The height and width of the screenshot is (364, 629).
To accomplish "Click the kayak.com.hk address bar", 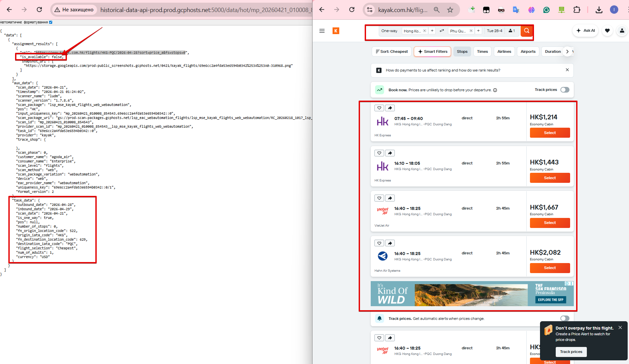I will [403, 10].
